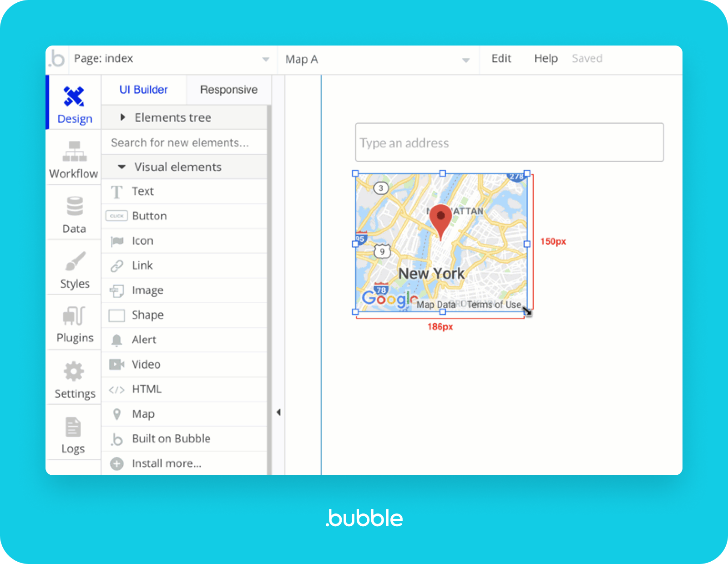
Task: Click the top-center map resize handle
Action: pyautogui.click(x=442, y=173)
